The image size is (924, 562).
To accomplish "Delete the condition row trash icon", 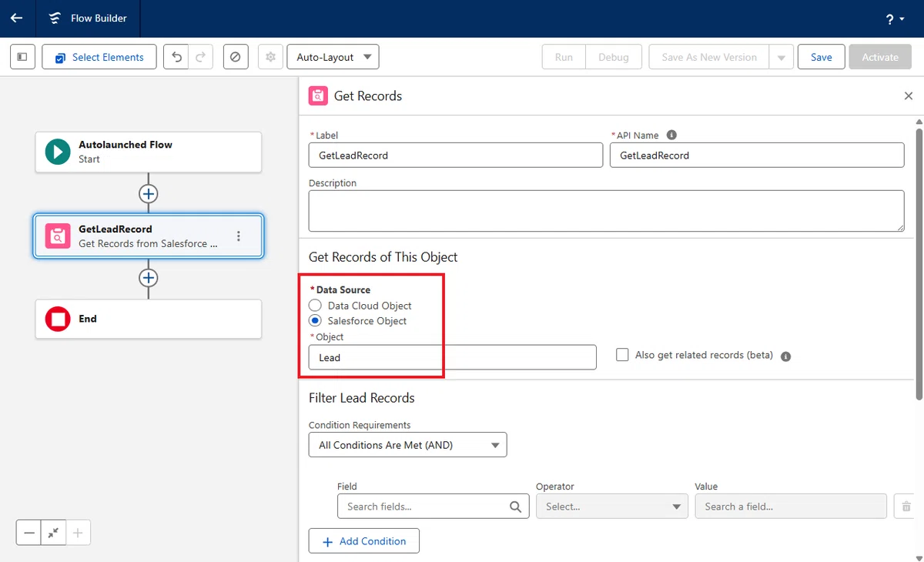I will click(906, 507).
